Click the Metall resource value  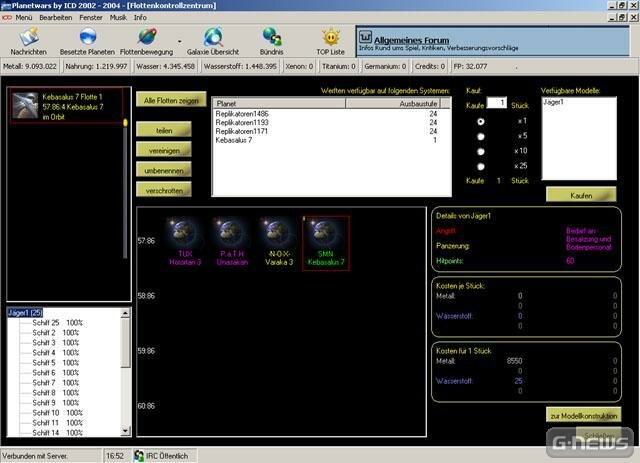(x=30, y=66)
